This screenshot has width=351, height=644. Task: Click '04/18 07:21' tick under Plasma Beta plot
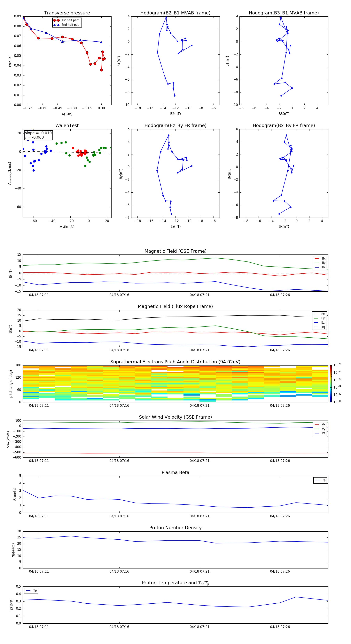[x=199, y=516]
